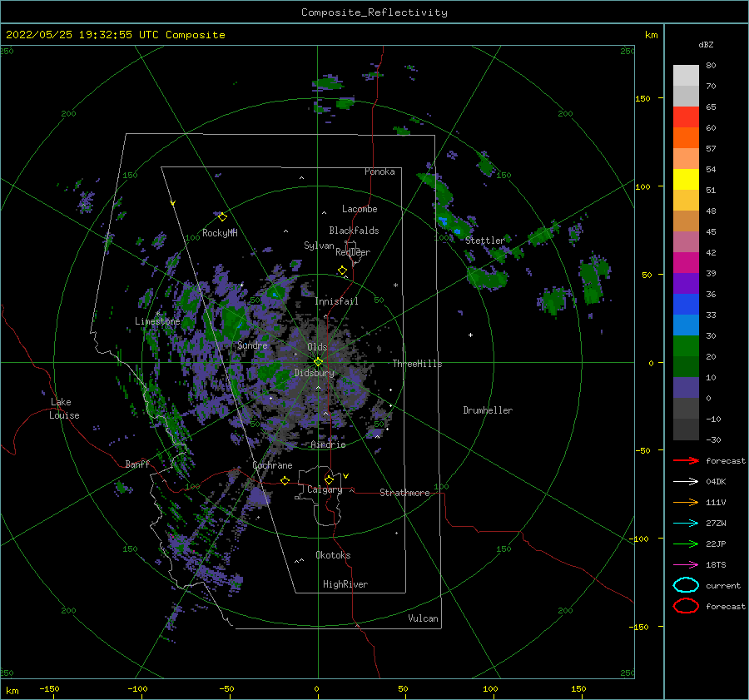Click the Cochrane label
This screenshot has width=749, height=700.
(x=272, y=465)
